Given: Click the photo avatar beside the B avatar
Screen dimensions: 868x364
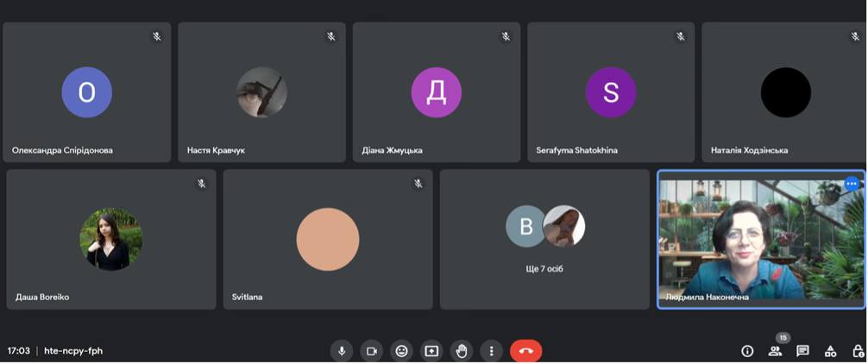Looking at the screenshot, I should coord(564,226).
